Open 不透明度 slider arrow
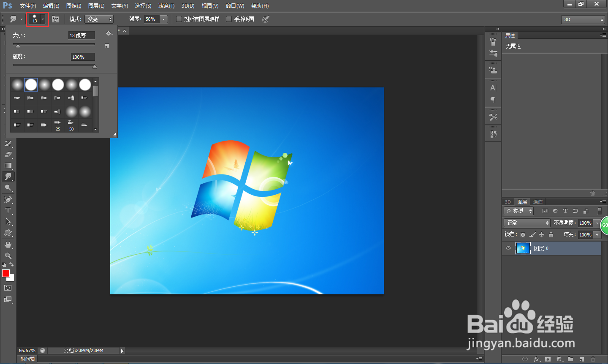Viewport: 608px width, 364px height. coord(597,223)
